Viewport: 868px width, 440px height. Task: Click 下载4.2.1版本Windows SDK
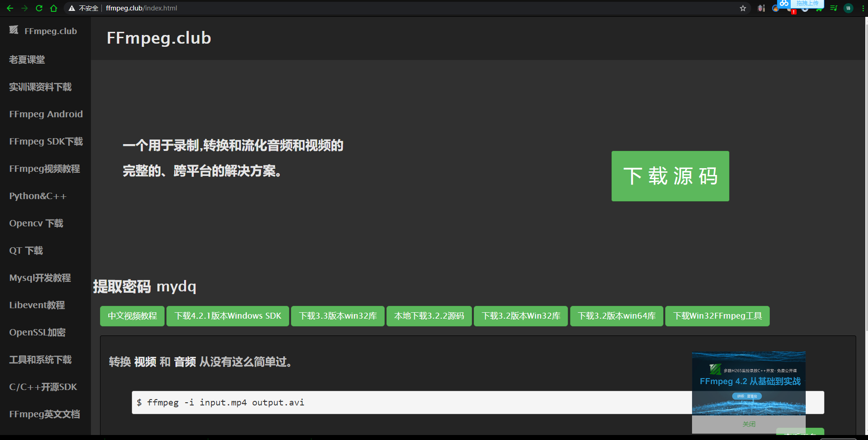[227, 315]
